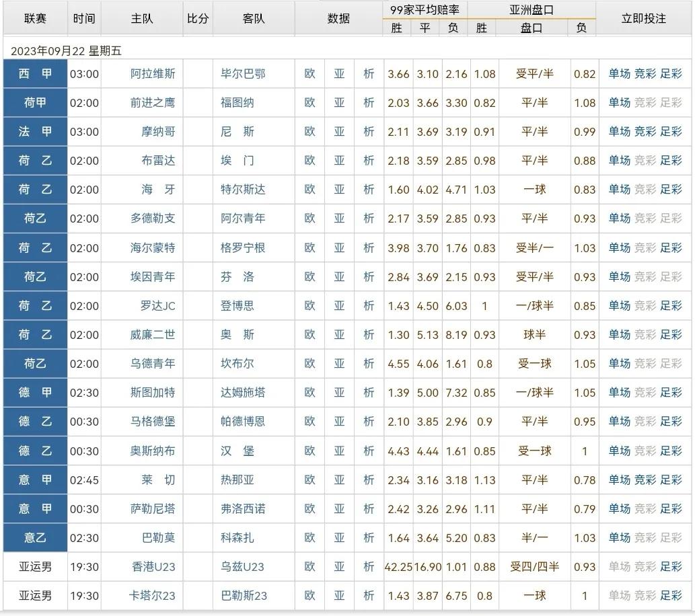Open 亚 odds for 摩纳哥 vs 尼斯
Viewport: 695px width, 616px height.
[338, 132]
